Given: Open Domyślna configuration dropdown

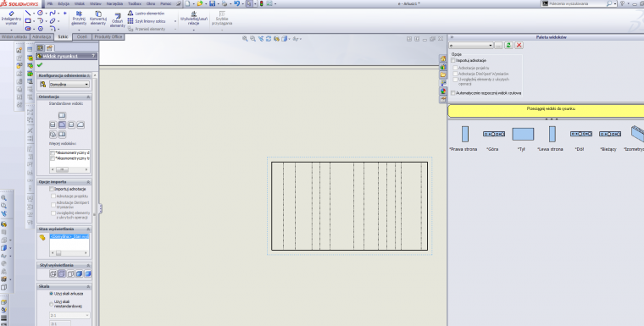Looking at the screenshot, I should (69, 85).
